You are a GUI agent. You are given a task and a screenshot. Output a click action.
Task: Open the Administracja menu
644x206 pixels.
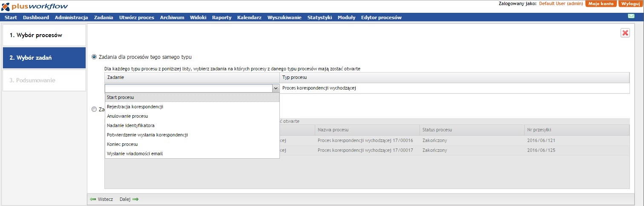71,17
